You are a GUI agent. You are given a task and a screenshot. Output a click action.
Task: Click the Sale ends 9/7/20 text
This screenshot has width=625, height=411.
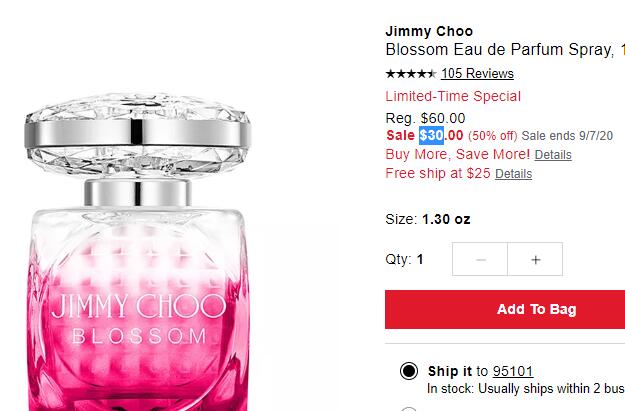click(567, 136)
